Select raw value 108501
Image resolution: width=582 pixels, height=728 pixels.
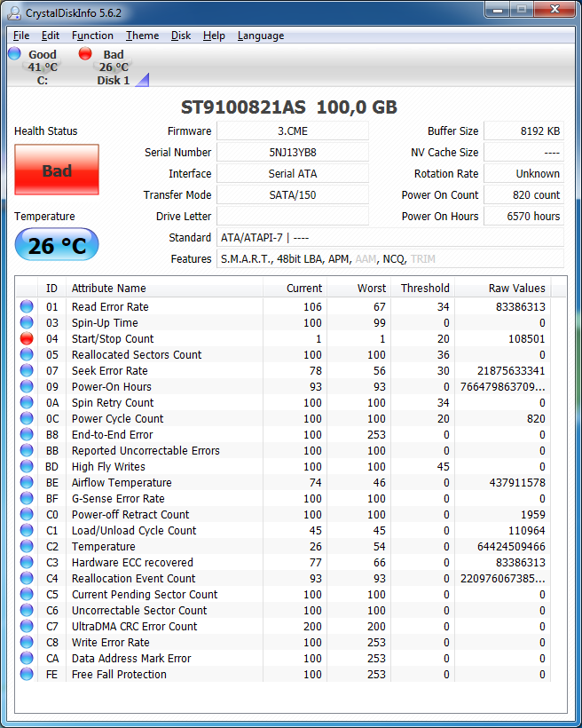point(526,339)
